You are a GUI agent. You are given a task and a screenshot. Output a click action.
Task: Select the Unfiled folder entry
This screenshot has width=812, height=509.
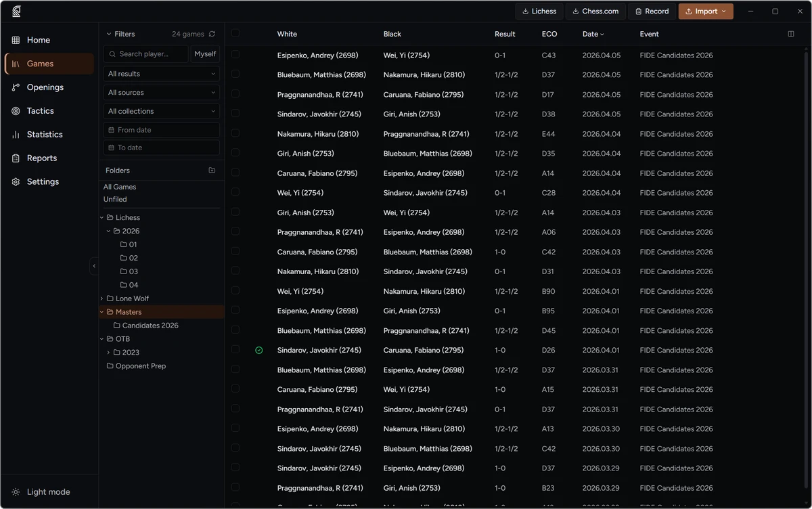tap(115, 200)
